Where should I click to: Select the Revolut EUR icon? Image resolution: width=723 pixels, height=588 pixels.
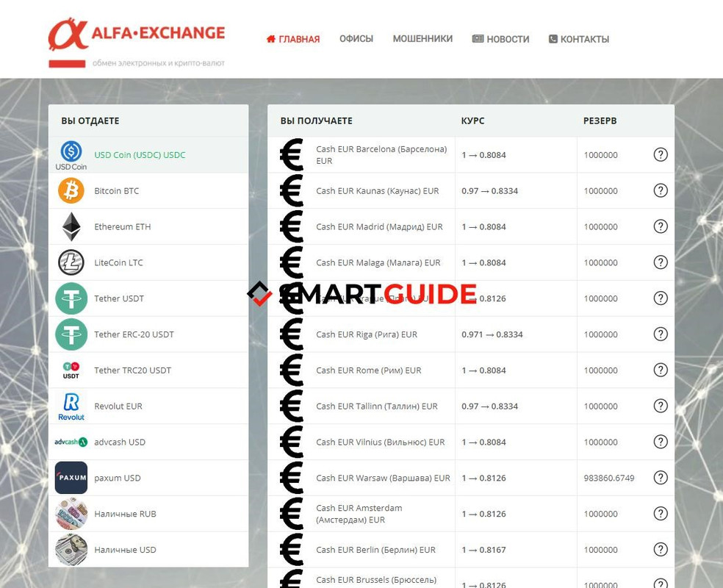71,406
